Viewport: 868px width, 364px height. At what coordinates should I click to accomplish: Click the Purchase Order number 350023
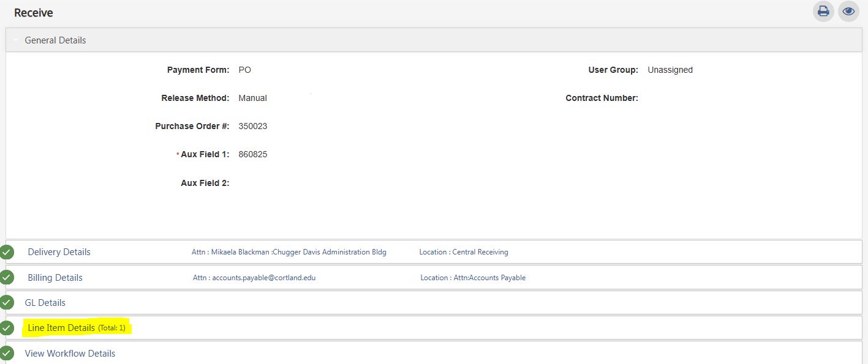[x=252, y=126]
